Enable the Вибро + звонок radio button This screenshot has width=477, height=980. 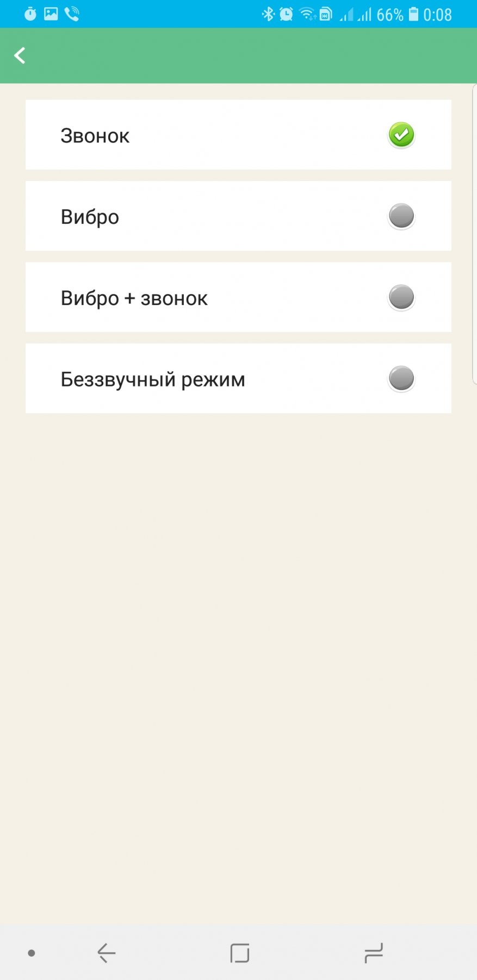401,297
